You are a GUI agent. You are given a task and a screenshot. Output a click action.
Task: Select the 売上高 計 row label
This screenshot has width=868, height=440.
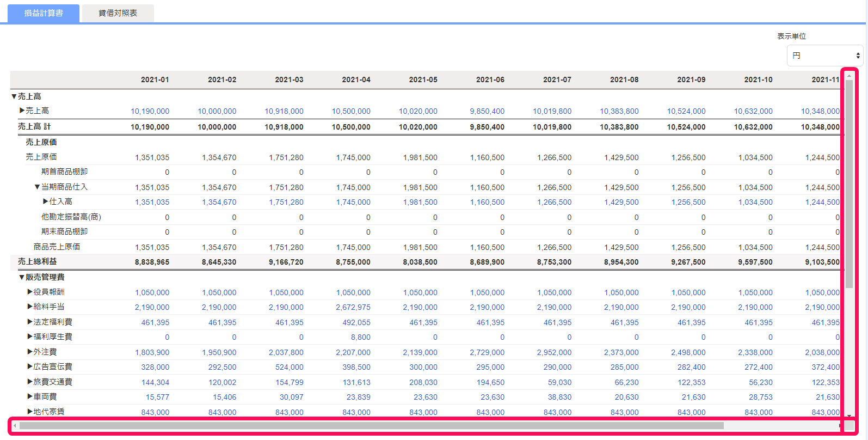[34, 126]
